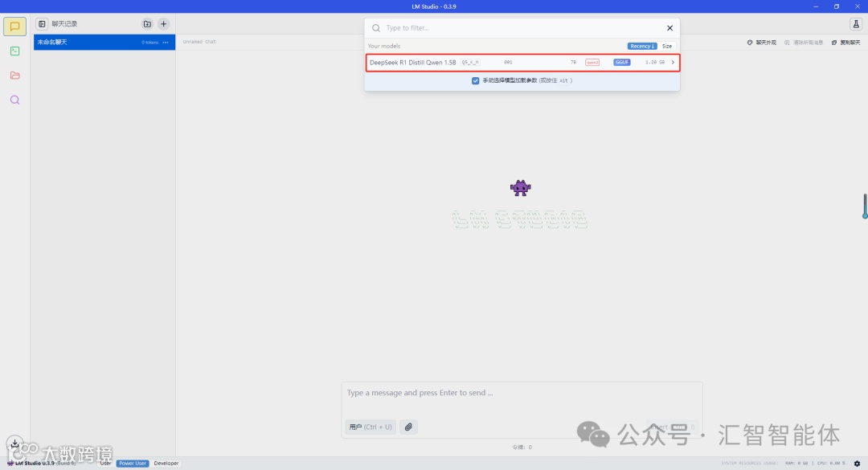The image size is (868, 470).
Task: Open chat appearance options
Action: click(x=762, y=43)
